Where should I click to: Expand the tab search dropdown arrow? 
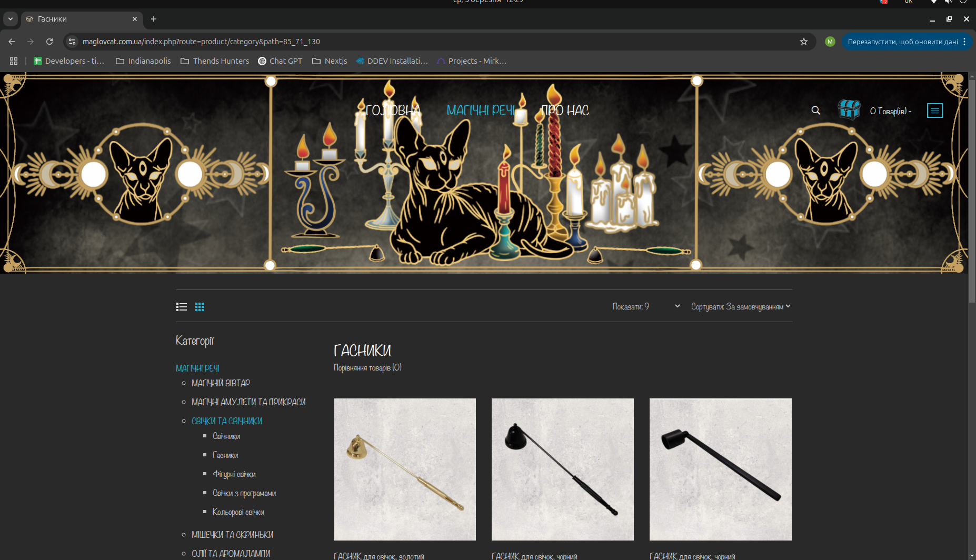pyautogui.click(x=11, y=19)
